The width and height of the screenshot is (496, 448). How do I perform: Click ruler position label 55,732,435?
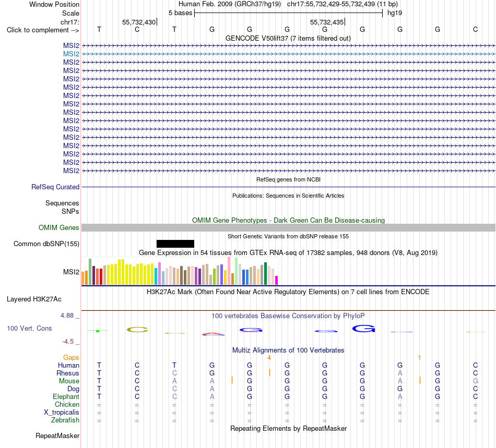327,22
